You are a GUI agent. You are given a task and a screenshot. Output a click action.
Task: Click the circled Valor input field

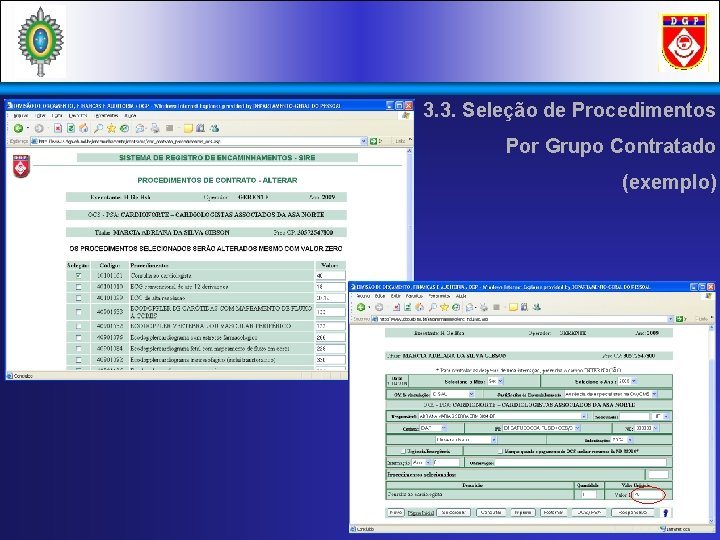[648, 495]
